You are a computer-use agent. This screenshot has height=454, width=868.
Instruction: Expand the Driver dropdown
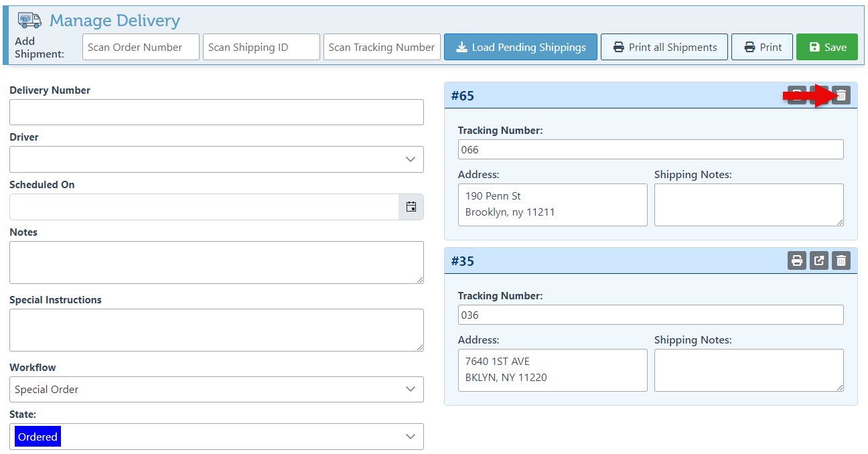[216, 159]
